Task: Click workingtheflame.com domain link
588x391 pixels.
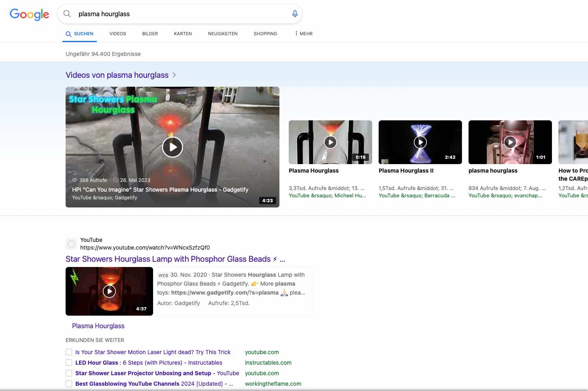Action: pyautogui.click(x=273, y=384)
